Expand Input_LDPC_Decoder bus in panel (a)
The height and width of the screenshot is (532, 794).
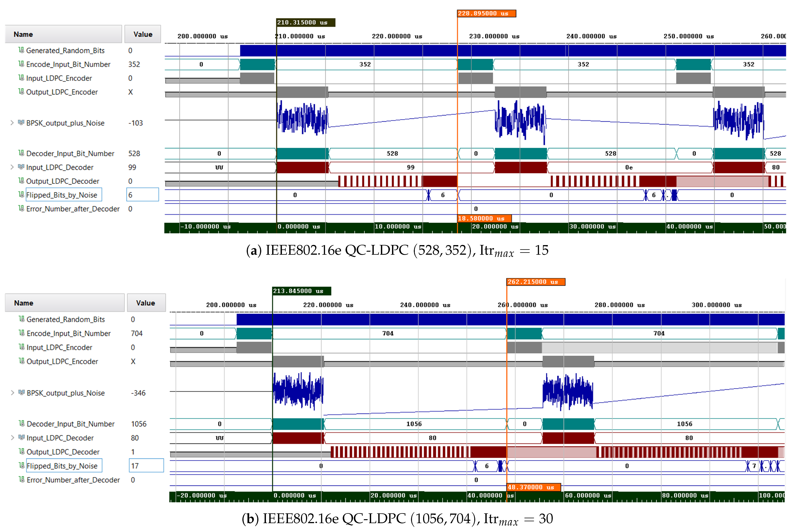[12, 167]
